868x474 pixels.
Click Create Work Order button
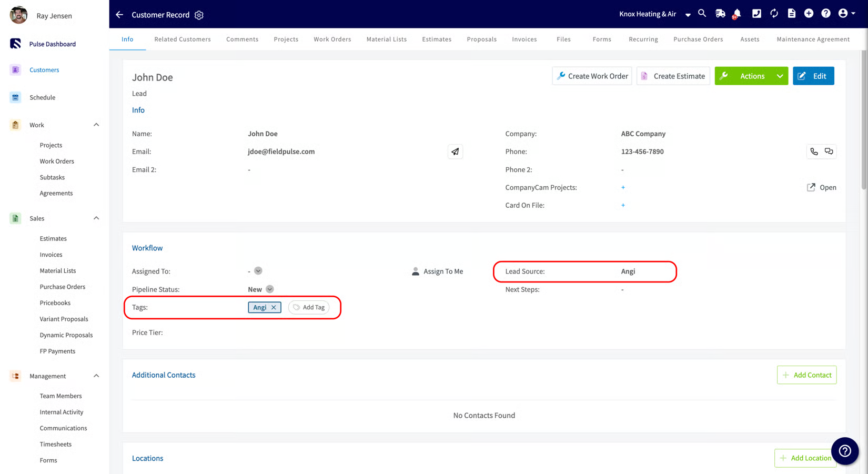(x=592, y=76)
